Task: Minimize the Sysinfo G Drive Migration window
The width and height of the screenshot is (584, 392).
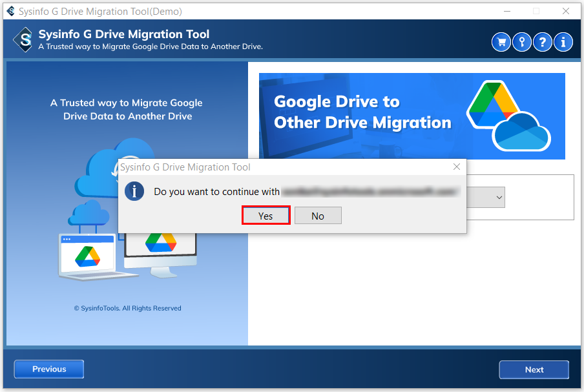Action: [507, 11]
